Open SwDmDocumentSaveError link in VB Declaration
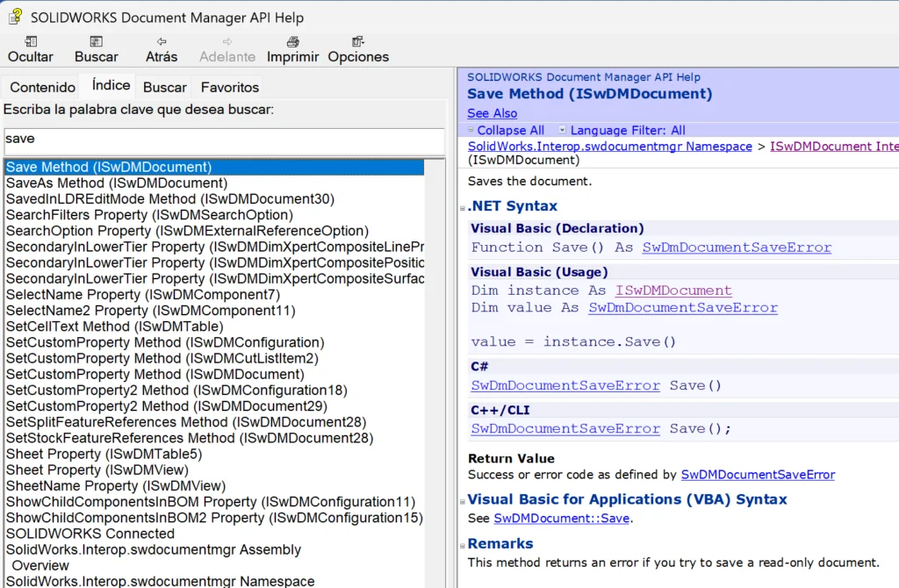The height and width of the screenshot is (588, 899). (x=737, y=247)
